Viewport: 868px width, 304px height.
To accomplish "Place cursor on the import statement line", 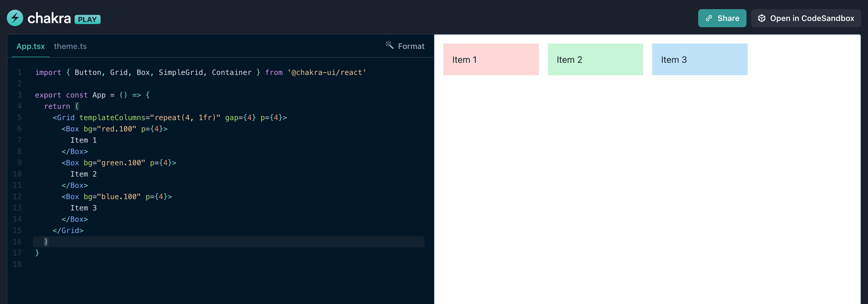I will pyautogui.click(x=201, y=72).
